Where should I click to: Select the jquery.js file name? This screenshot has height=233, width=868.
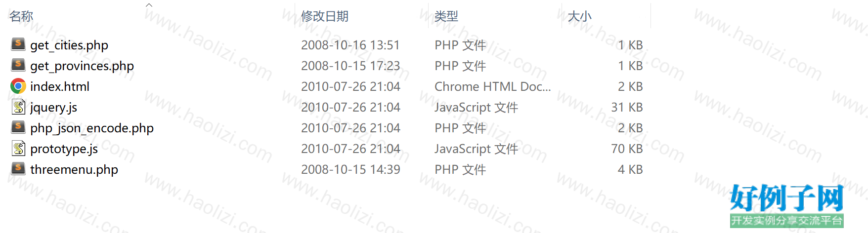click(x=53, y=107)
